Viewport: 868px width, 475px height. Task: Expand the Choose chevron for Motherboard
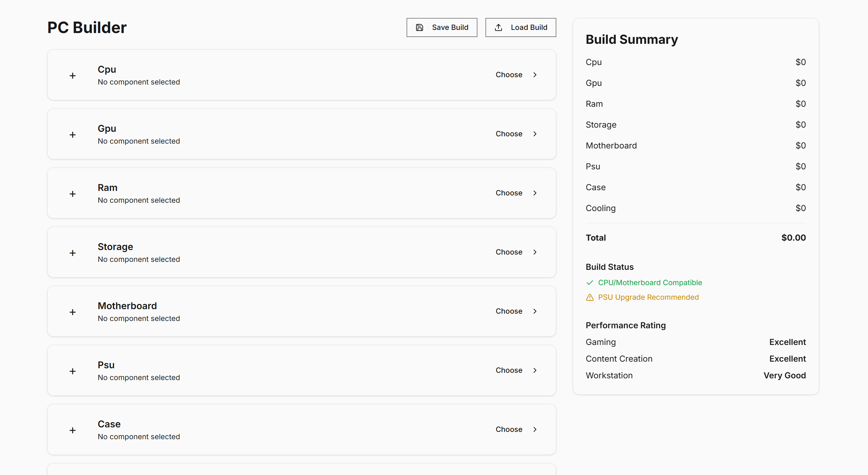535,311
